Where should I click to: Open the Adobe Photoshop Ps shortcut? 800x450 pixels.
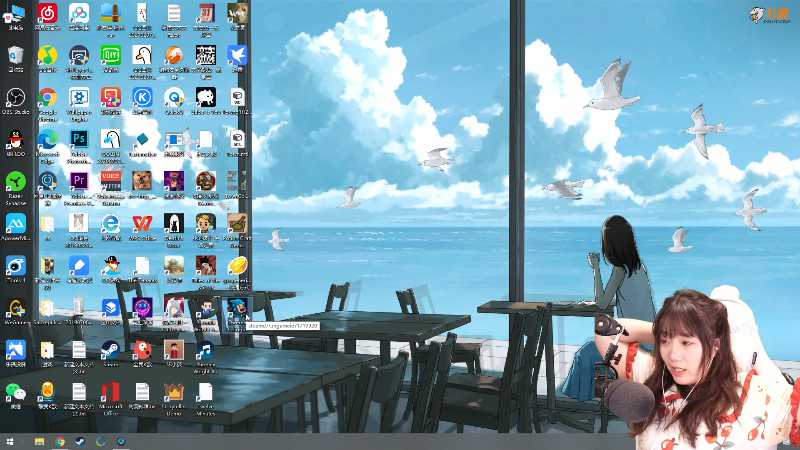pyautogui.click(x=79, y=139)
